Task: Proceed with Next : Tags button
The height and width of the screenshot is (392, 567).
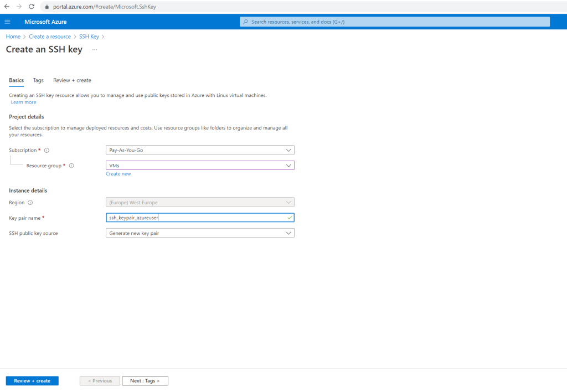Action: click(145, 381)
